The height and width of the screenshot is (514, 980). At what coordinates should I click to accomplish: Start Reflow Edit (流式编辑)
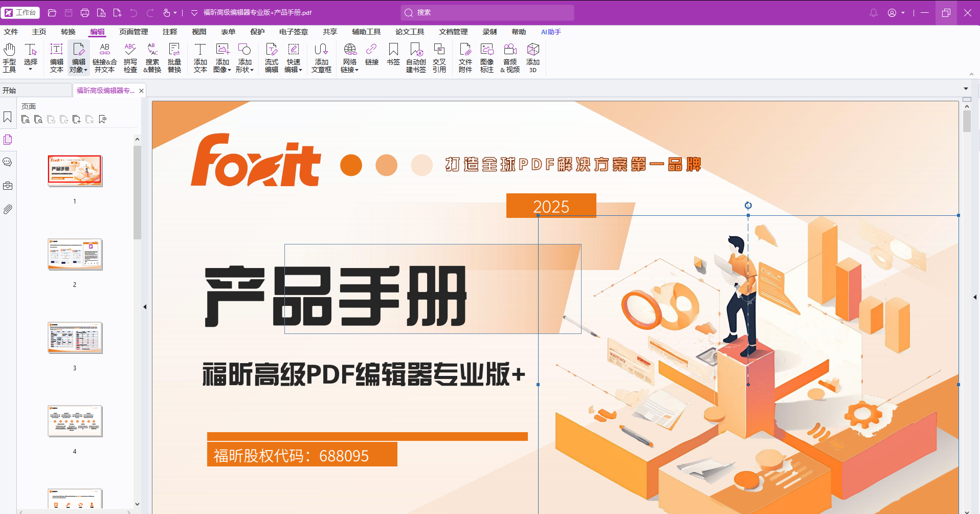[x=272, y=58]
